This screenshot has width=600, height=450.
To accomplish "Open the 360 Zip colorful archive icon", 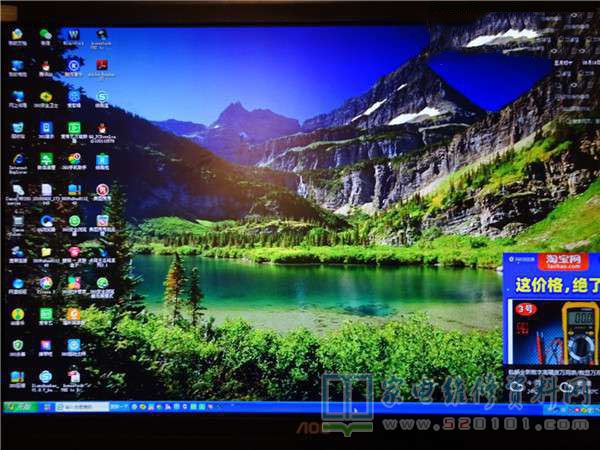I will coord(18,377).
